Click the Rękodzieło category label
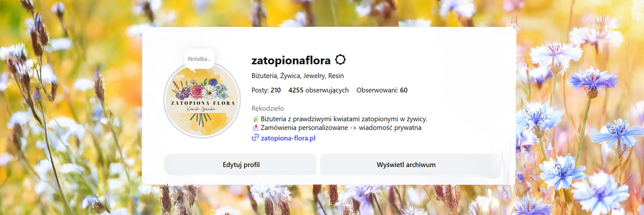Viewport: 644px width, 215px height. coord(267,108)
